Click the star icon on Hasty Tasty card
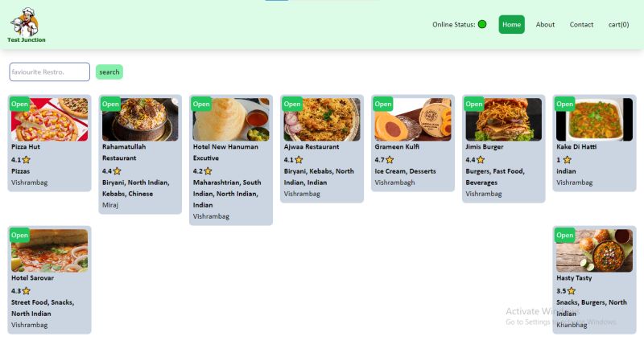This screenshot has width=644, height=361. pos(572,291)
